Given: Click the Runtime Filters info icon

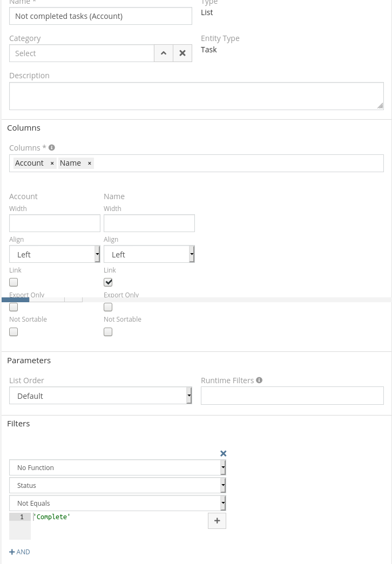Looking at the screenshot, I should (259, 380).
